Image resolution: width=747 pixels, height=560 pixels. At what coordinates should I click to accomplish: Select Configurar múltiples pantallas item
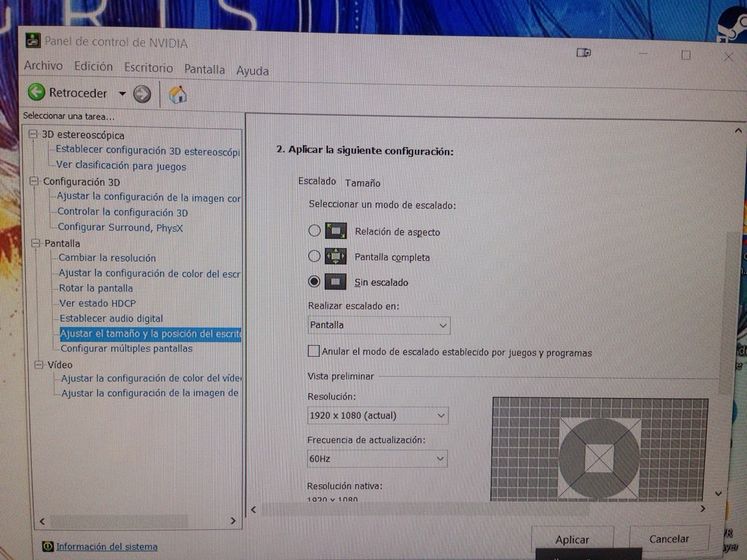coord(127,348)
